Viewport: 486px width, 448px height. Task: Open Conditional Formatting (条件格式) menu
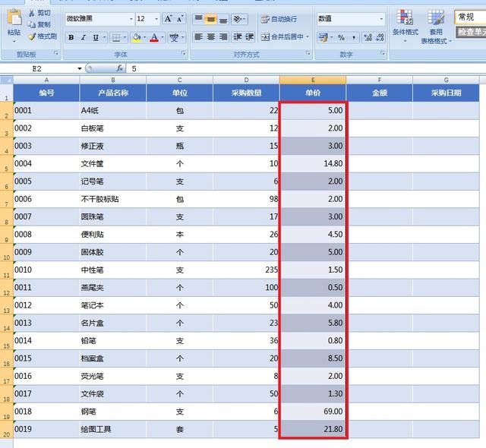coord(405,26)
